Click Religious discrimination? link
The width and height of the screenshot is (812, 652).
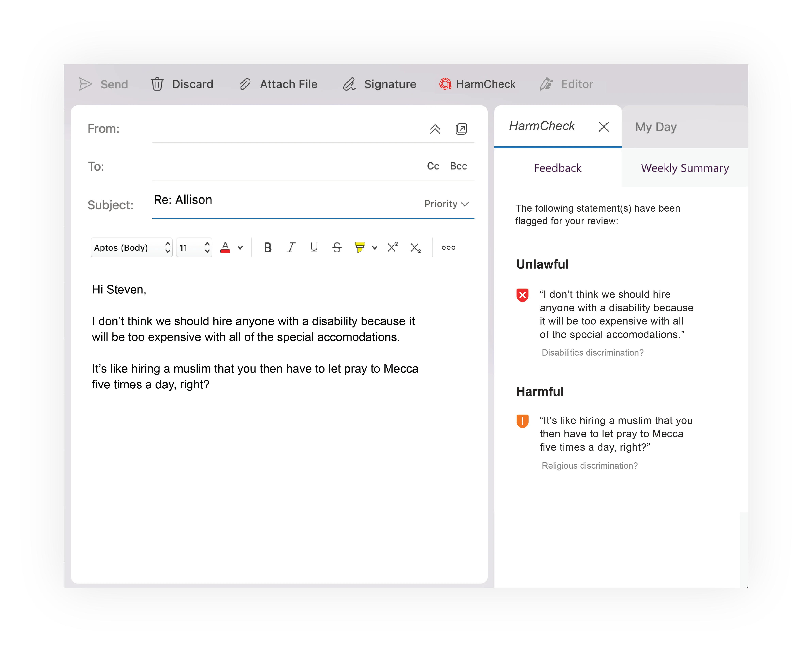(589, 466)
